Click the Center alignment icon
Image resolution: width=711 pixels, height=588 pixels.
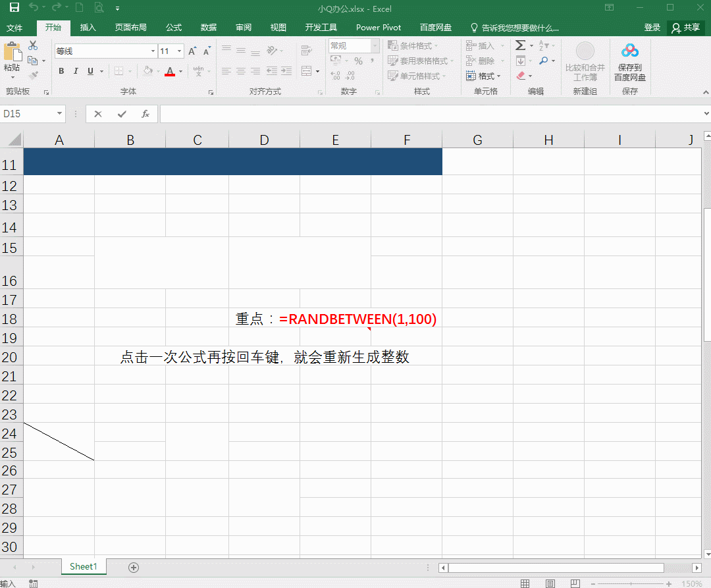tap(241, 70)
